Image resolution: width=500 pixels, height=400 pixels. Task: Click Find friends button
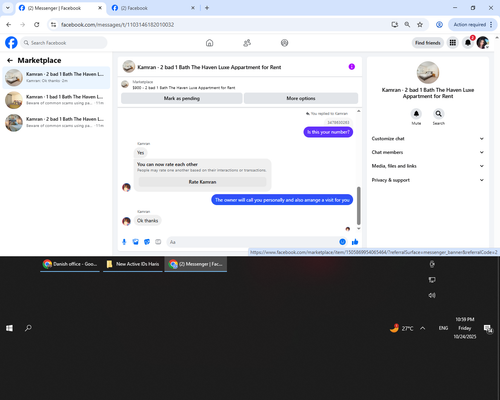click(x=428, y=43)
